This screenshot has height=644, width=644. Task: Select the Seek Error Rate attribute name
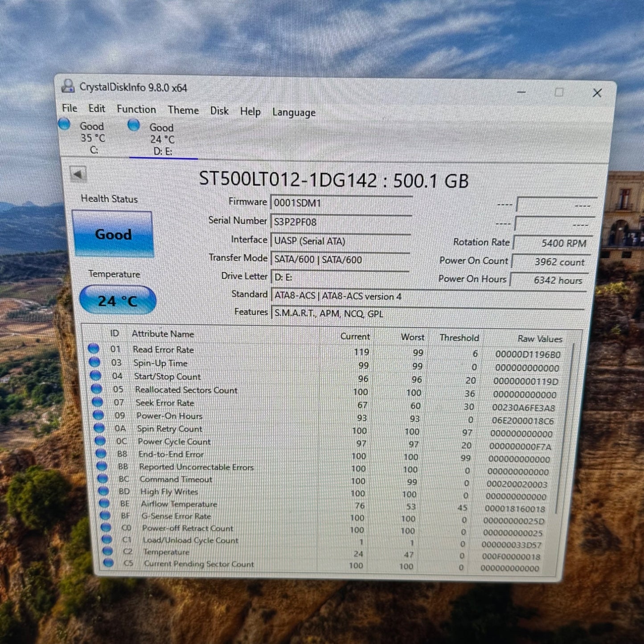click(x=165, y=403)
